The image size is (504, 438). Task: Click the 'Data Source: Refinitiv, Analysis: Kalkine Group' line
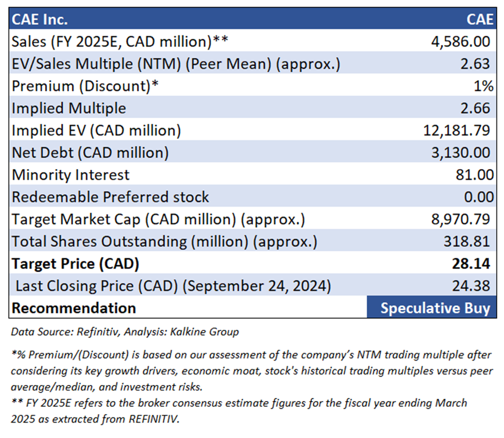click(x=125, y=331)
